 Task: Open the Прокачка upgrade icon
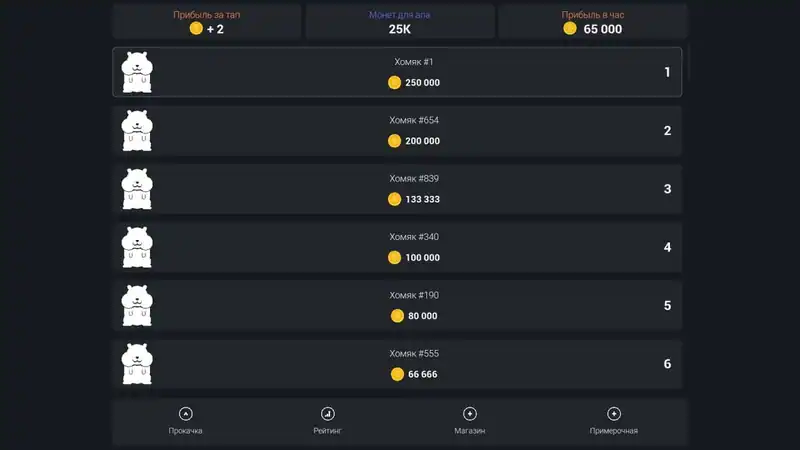[x=186, y=414]
